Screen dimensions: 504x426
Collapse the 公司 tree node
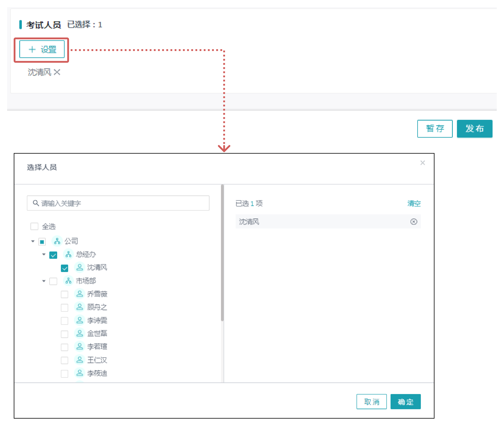coord(33,241)
